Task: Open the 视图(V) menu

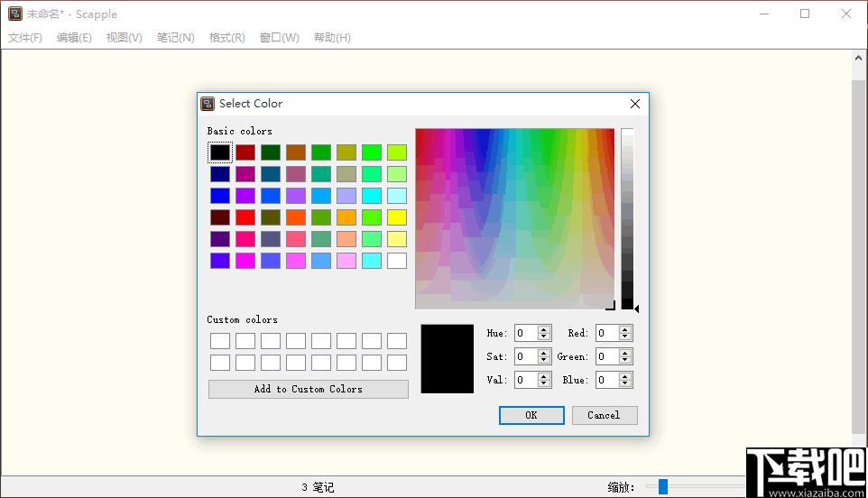Action: (124, 38)
